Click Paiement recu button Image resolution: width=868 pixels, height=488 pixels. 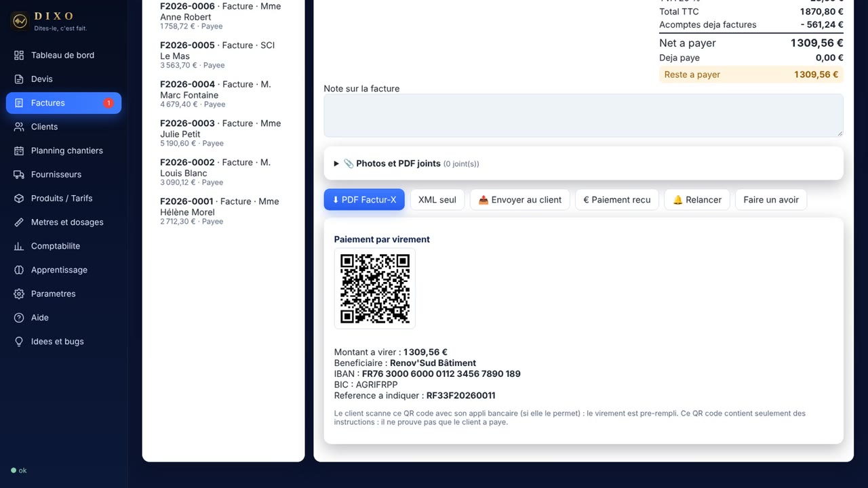(x=617, y=199)
